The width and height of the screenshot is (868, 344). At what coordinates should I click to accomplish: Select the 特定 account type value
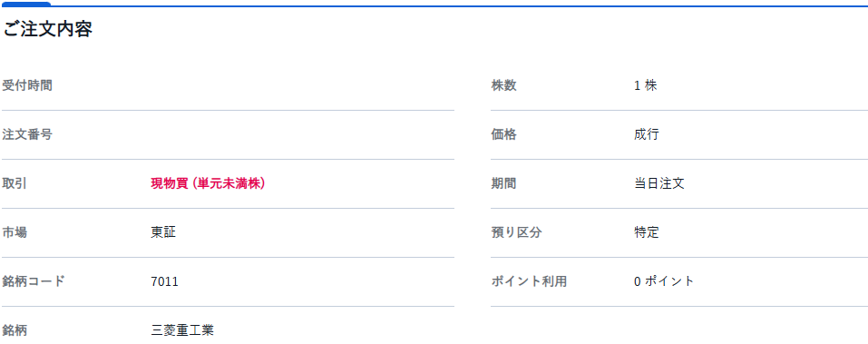point(647,232)
